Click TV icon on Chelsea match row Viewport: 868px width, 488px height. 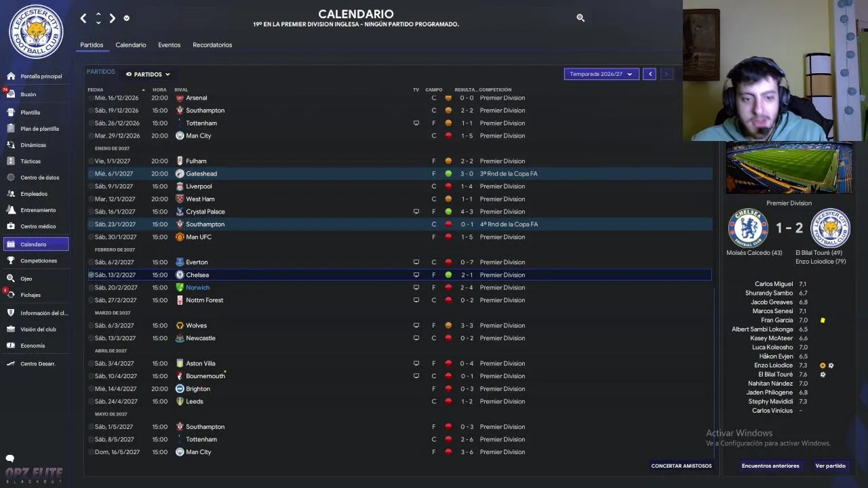[x=416, y=275]
